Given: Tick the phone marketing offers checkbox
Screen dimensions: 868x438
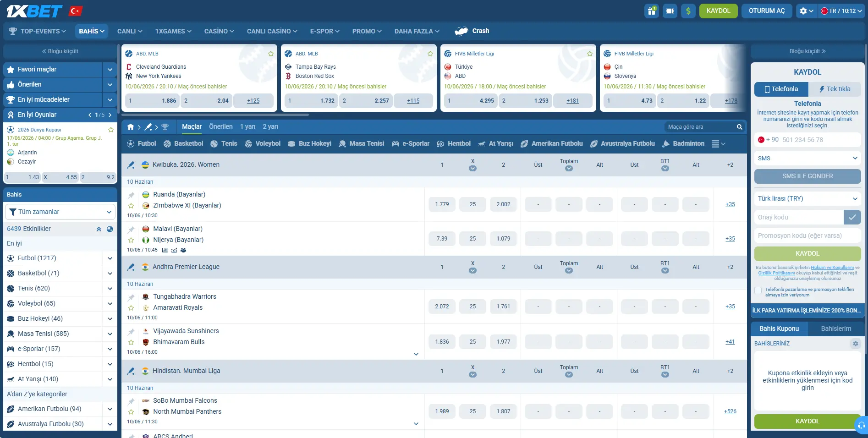Looking at the screenshot, I should 758,290.
